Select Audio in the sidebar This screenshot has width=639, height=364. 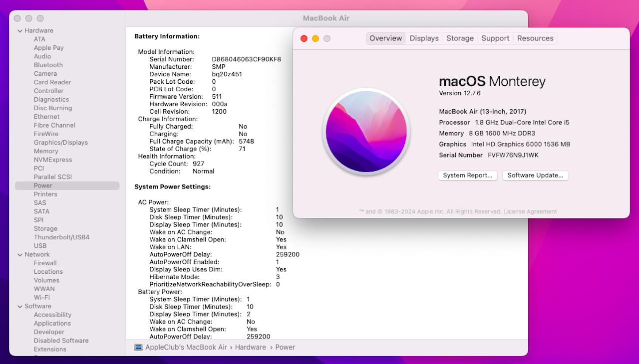click(42, 56)
